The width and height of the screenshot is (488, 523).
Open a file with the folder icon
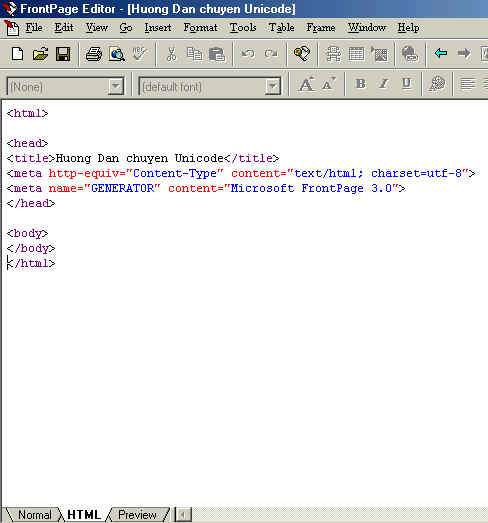point(40,54)
